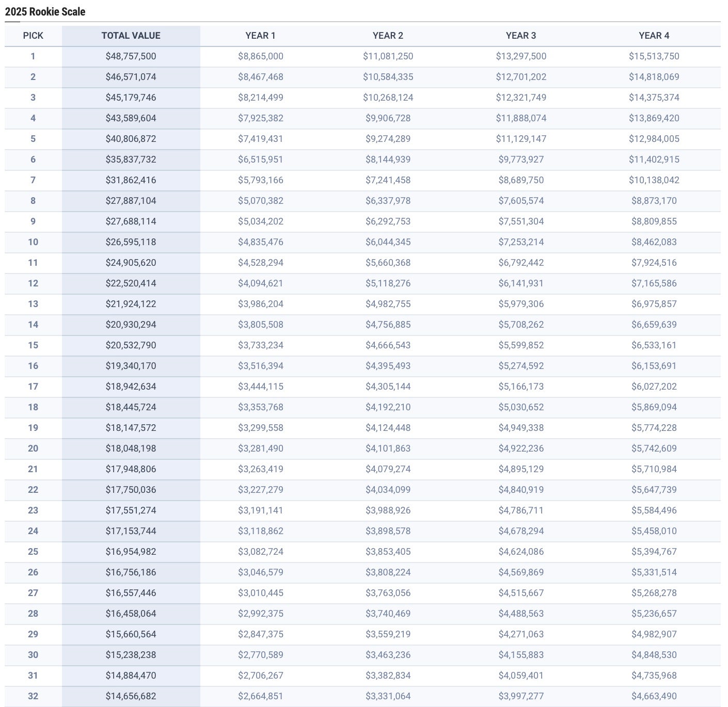Screen dimensions: 728x707
Task: Select Year 1 salary $8,467,468
Action: (x=260, y=77)
